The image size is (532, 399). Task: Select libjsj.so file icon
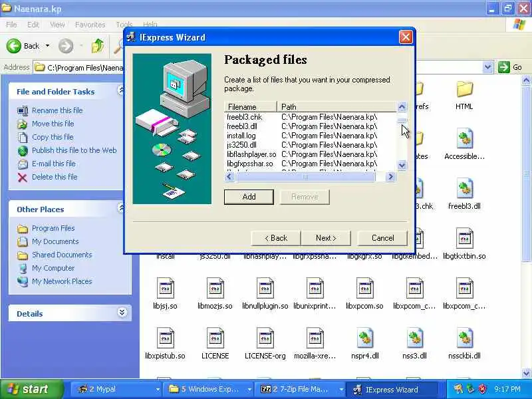point(165,288)
